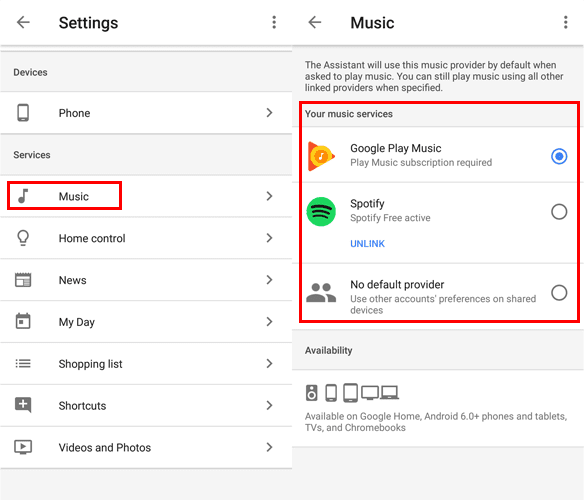
Task: Tap the green Spotify logo icon
Action: [321, 212]
